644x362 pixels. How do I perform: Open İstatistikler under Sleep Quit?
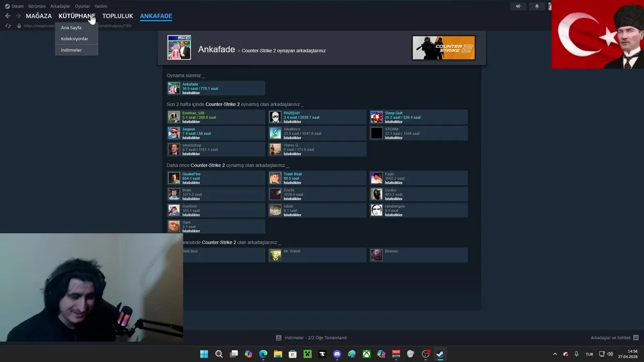[x=393, y=122]
